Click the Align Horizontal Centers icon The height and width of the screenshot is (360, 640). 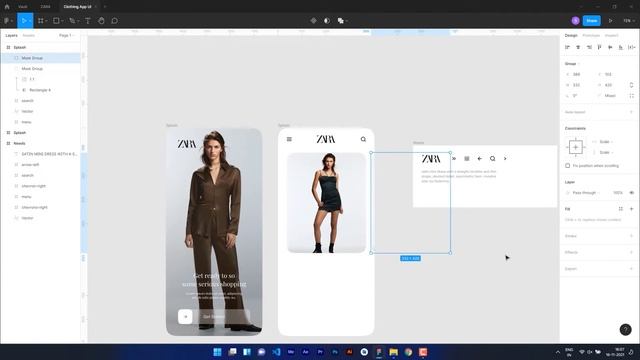pyautogui.click(x=578, y=47)
